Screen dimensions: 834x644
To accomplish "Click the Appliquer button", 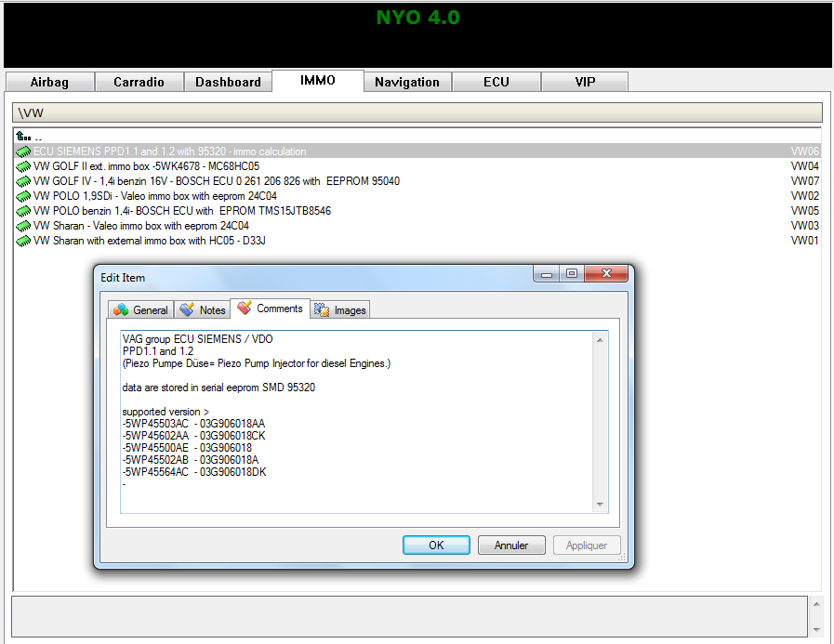I will tap(586, 545).
